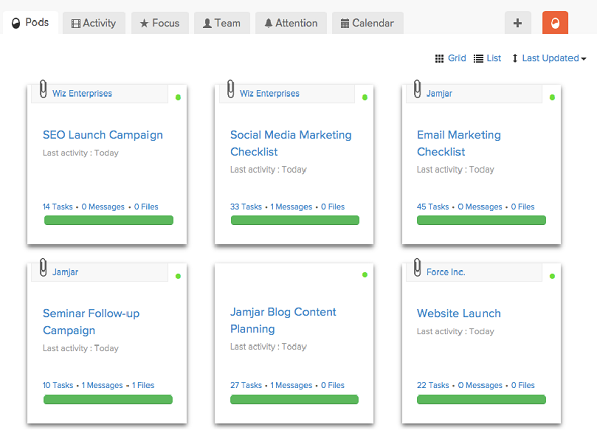The image size is (597, 433).
Task: Click green status dot on Social Media card
Action: (x=365, y=97)
